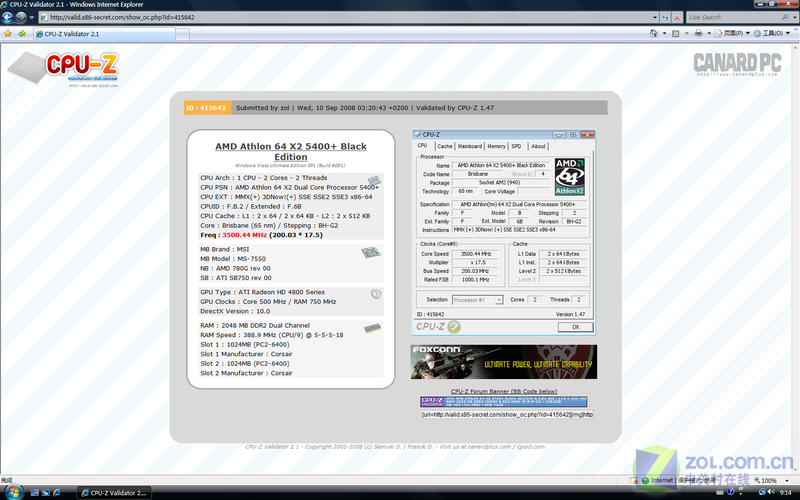Viewport: 800px width, 500px height.
Task: Open the Windows Start orb
Action: point(13,492)
